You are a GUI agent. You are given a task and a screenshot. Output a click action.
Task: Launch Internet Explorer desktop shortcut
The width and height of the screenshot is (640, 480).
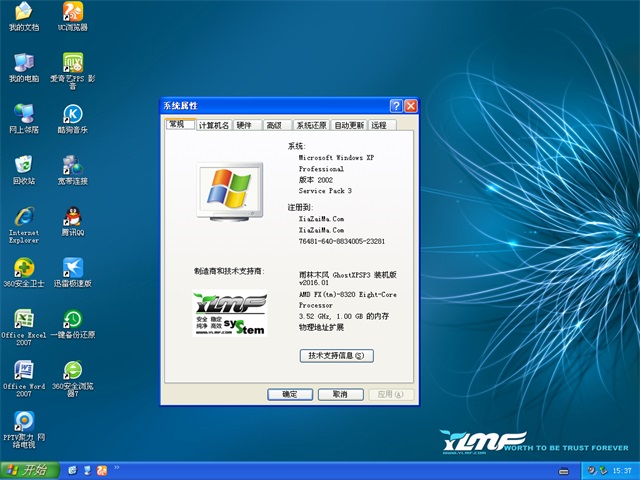click(x=23, y=218)
